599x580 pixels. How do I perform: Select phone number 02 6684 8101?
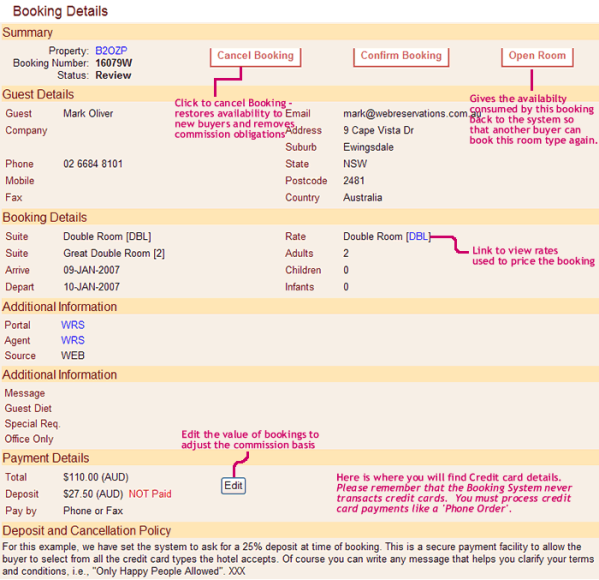93,164
